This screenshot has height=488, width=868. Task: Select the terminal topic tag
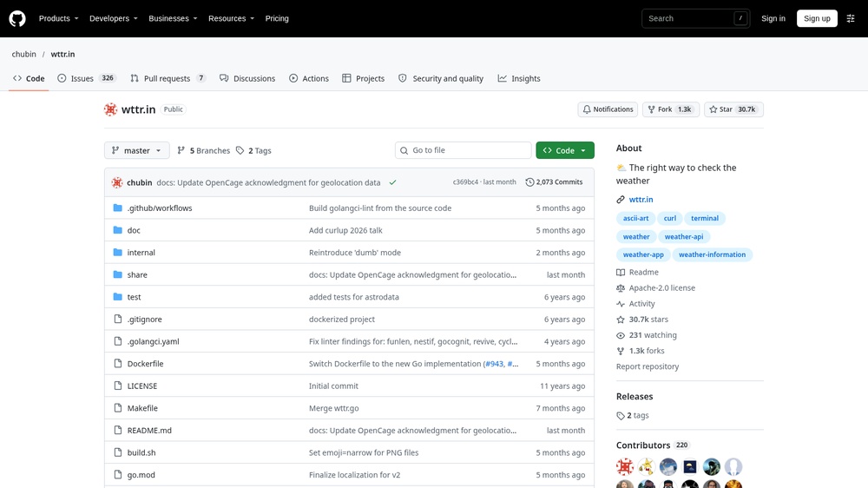coord(705,218)
